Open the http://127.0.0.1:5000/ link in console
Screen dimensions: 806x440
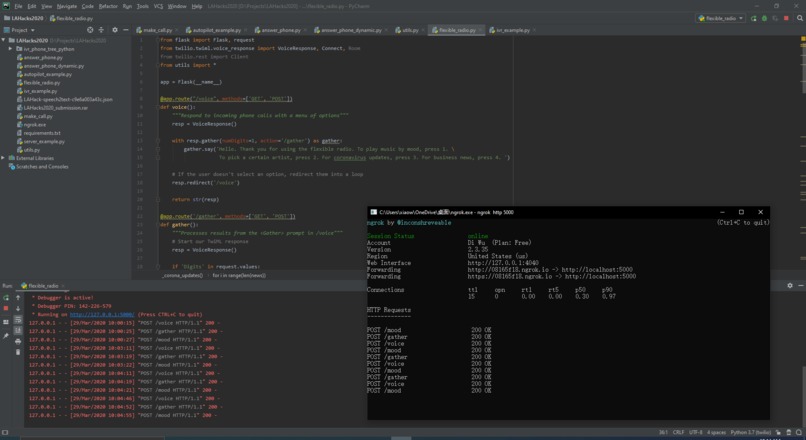click(102, 315)
